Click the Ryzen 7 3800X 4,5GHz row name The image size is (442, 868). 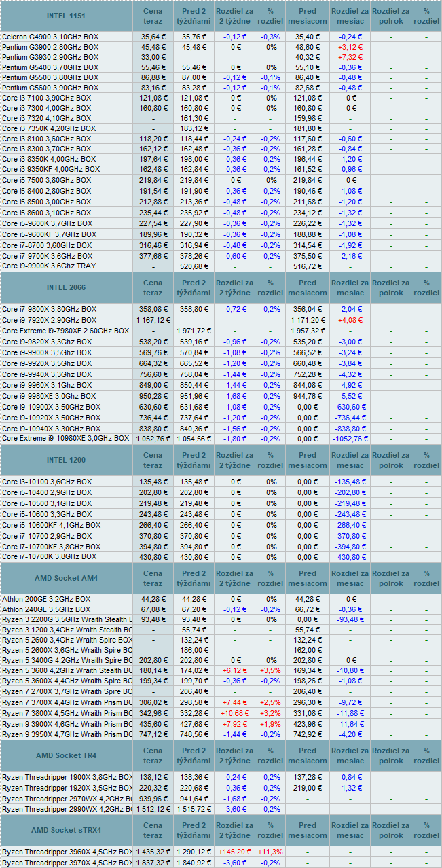click(x=67, y=713)
